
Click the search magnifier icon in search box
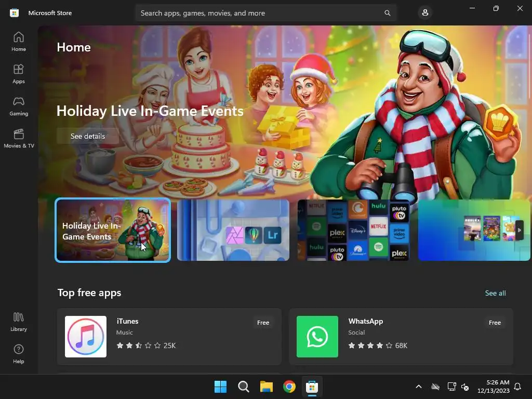point(387,13)
